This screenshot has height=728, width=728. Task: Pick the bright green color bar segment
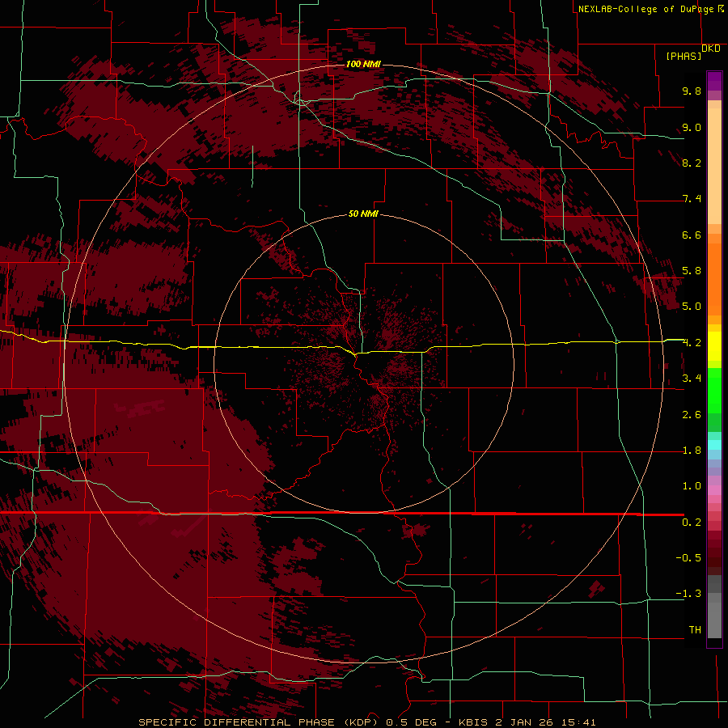pyautogui.click(x=714, y=391)
